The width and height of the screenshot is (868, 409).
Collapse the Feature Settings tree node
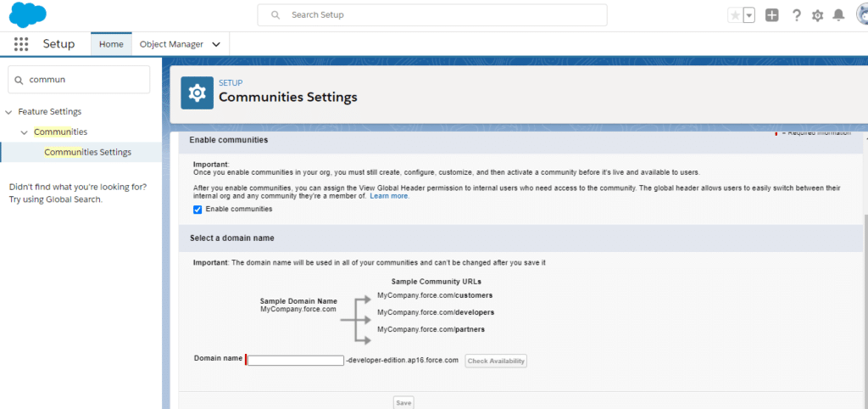(9, 112)
